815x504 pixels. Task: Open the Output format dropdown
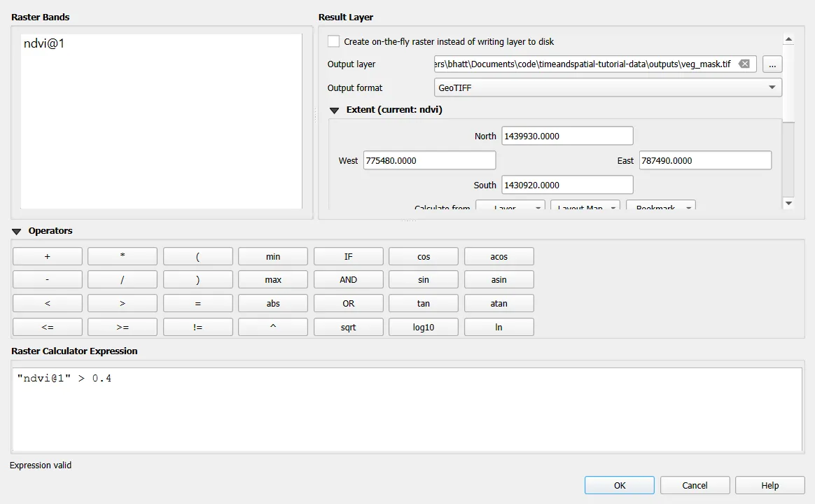click(x=608, y=87)
